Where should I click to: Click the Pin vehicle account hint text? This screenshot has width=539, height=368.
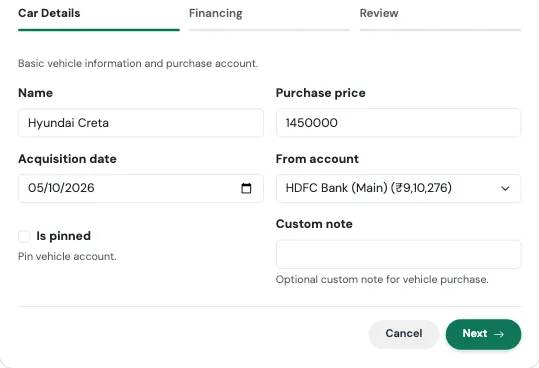click(67, 256)
